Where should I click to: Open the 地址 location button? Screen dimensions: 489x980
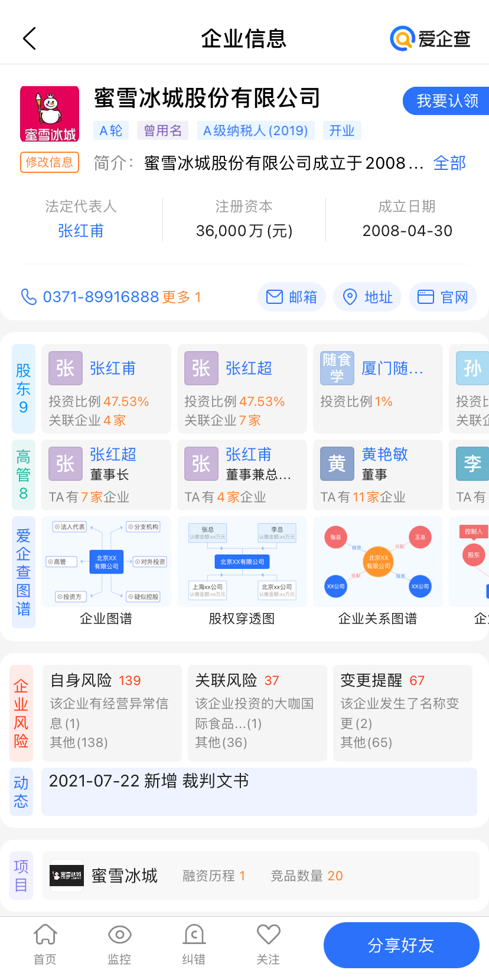point(367,297)
